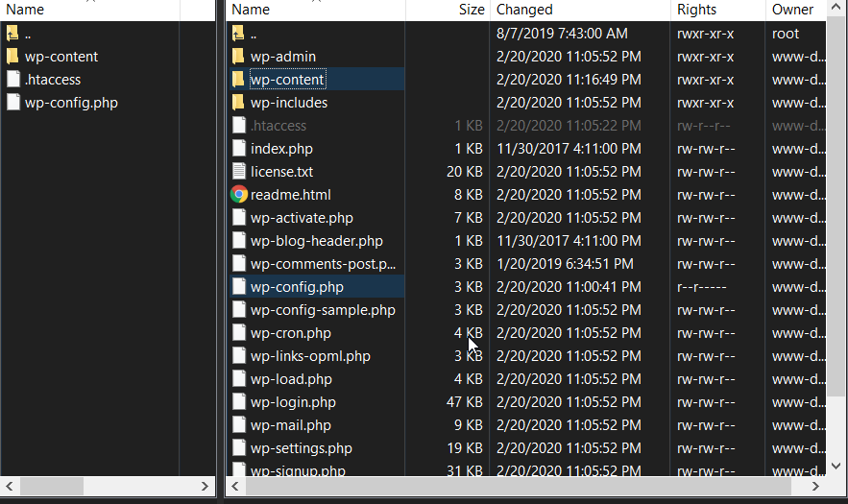Viewport: 848px width, 504px height.
Task: Sort remote files by Changed column
Action: [580, 10]
